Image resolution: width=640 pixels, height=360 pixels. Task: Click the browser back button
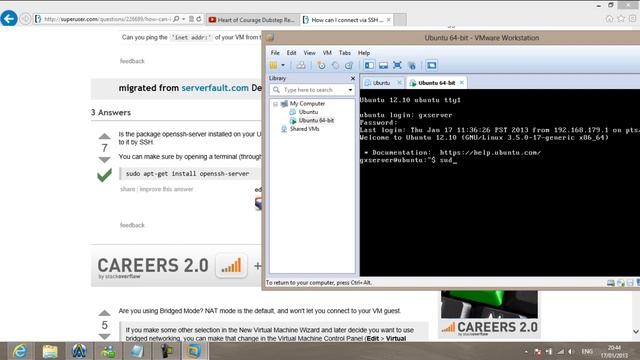(9, 19)
